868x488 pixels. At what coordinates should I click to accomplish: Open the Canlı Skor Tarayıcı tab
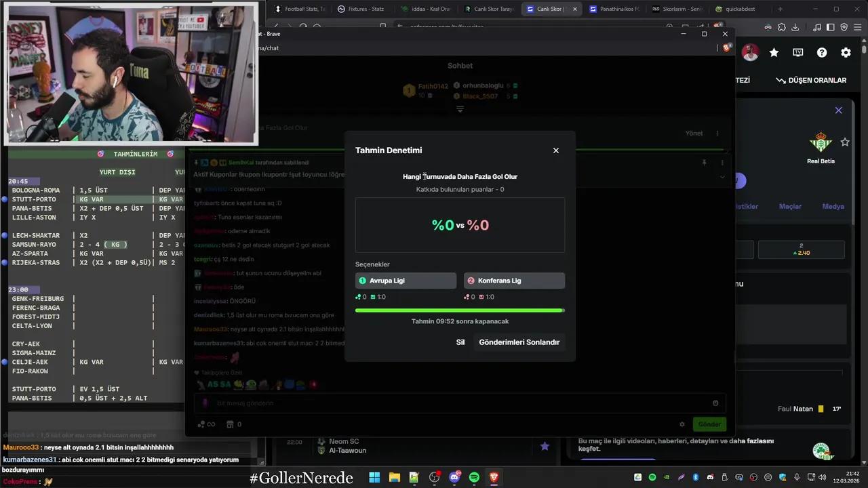pyautogui.click(x=488, y=9)
